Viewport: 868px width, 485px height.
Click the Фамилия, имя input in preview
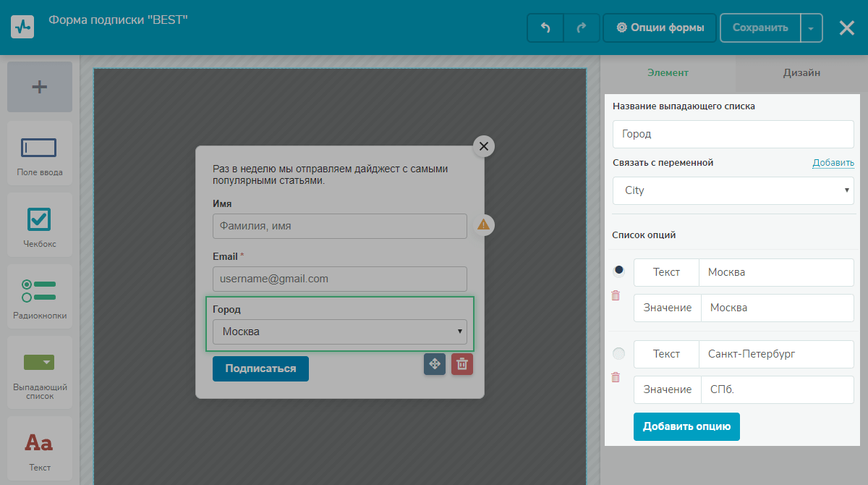pos(340,226)
